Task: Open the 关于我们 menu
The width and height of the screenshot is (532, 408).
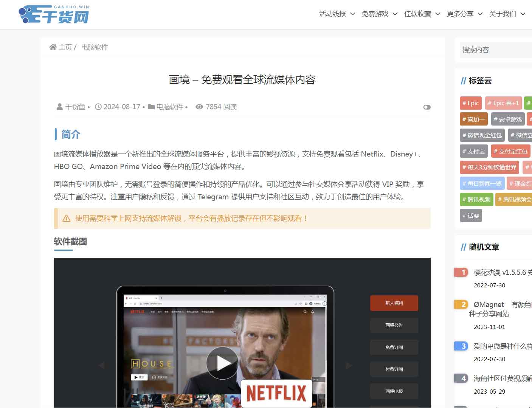Action: [507, 14]
